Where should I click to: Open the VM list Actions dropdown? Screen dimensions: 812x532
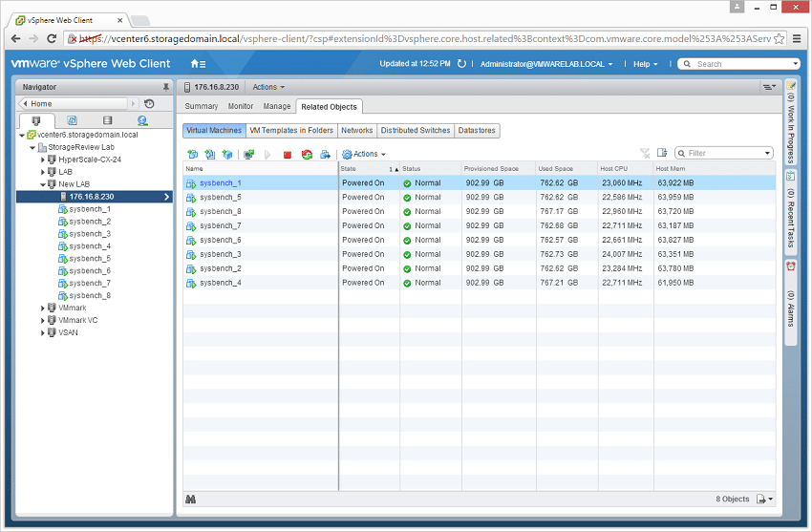(x=364, y=154)
